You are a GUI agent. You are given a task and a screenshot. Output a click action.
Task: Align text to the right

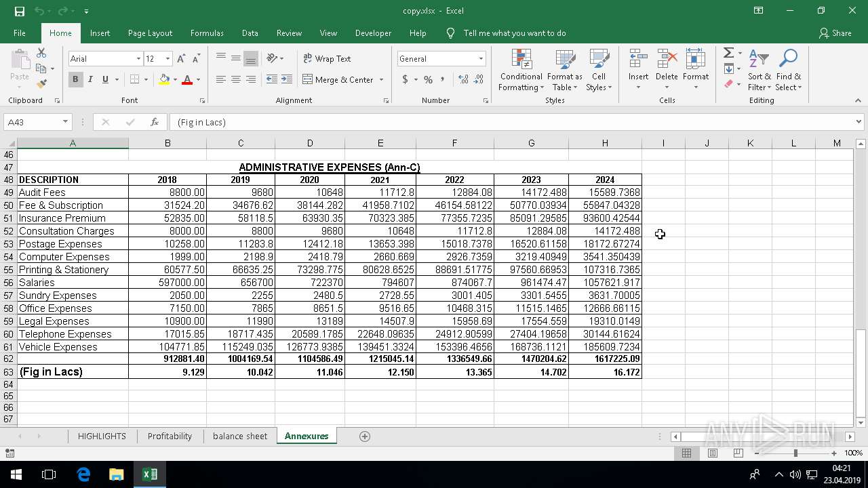click(x=251, y=79)
